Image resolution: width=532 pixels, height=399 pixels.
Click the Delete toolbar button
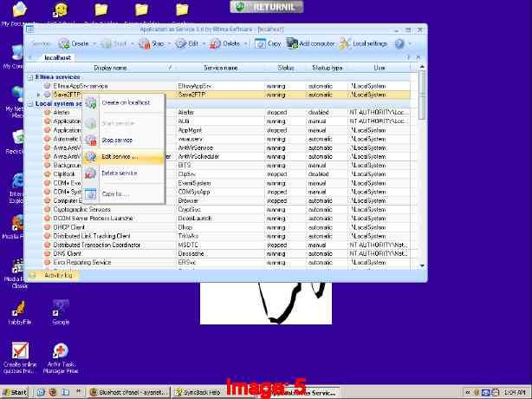pyautogui.click(x=225, y=43)
